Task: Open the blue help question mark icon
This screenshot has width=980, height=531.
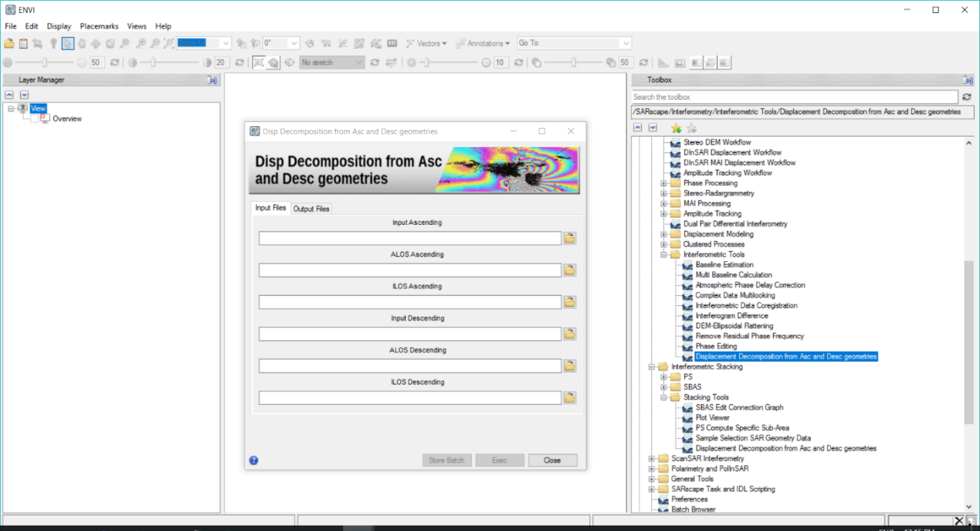Action: click(253, 460)
